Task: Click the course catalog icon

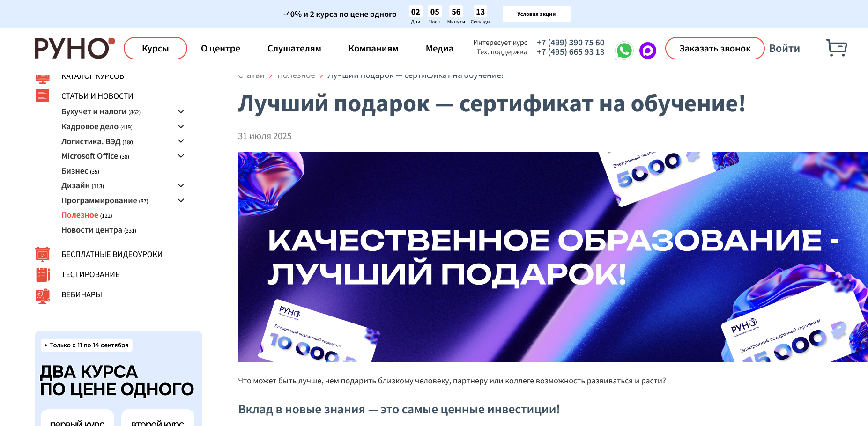Action: coord(43,79)
